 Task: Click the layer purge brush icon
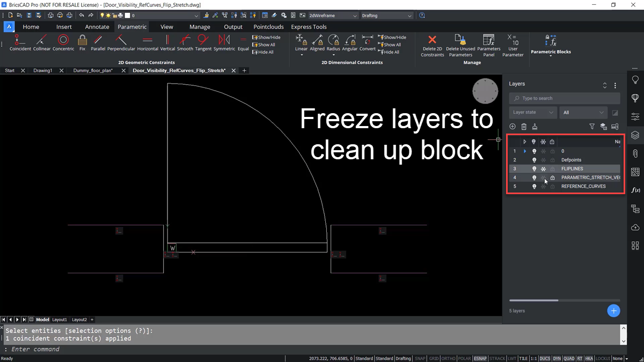[535, 127]
